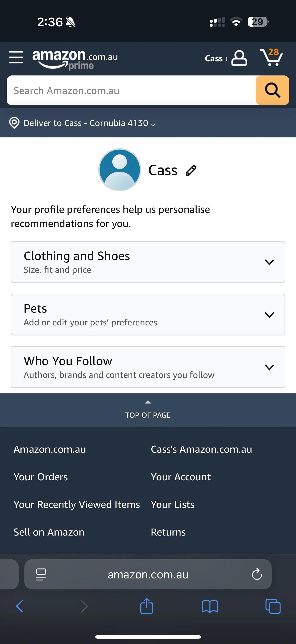Open Safari bookmarks icon
Screen dimensions: 296x644
[x=210, y=606]
